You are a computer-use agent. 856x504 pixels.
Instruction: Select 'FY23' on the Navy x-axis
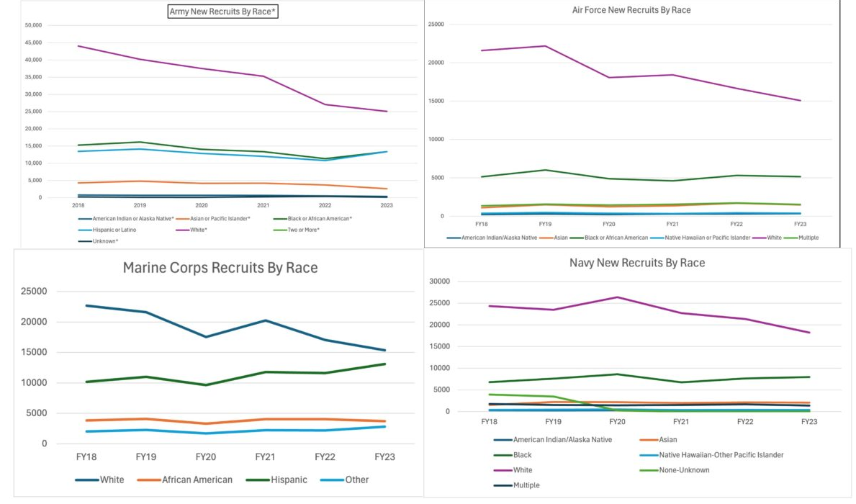click(x=809, y=421)
